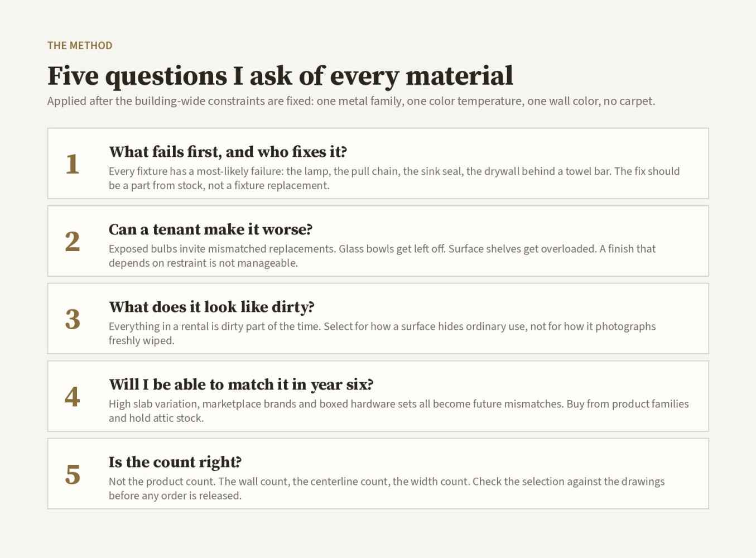The image size is (756, 558).
Task: Select 'Can a tenant make it worse?' heading
Action: (x=210, y=229)
